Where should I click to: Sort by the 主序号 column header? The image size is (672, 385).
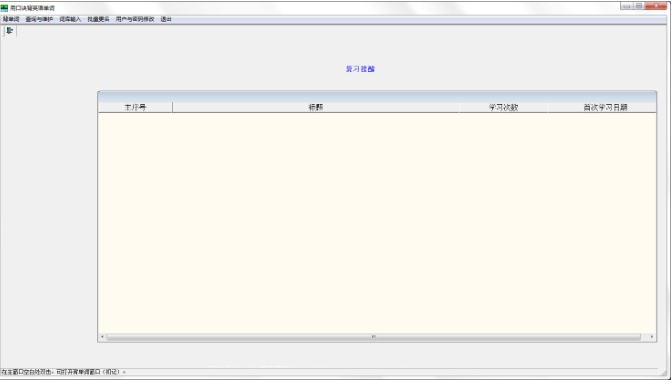pos(135,107)
